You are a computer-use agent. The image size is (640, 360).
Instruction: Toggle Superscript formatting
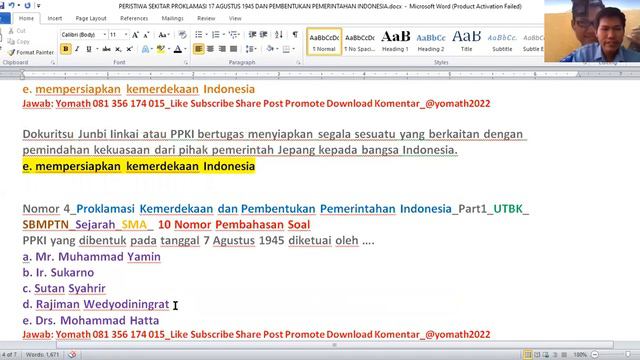[x=129, y=49]
